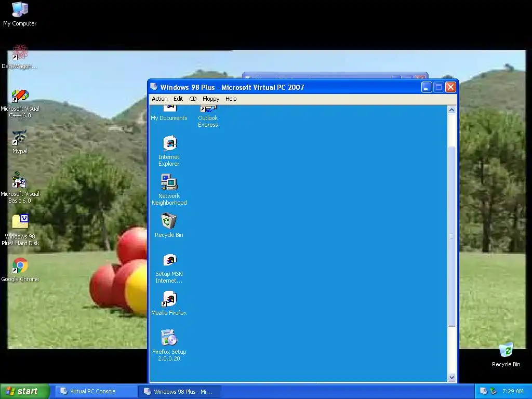Open the Help menu
Image resolution: width=532 pixels, height=399 pixels.
[231, 99]
